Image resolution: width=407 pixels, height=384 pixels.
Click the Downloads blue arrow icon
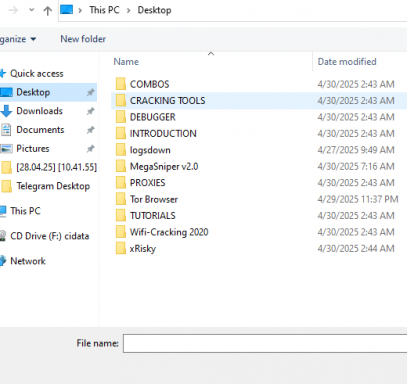[x=6, y=111]
